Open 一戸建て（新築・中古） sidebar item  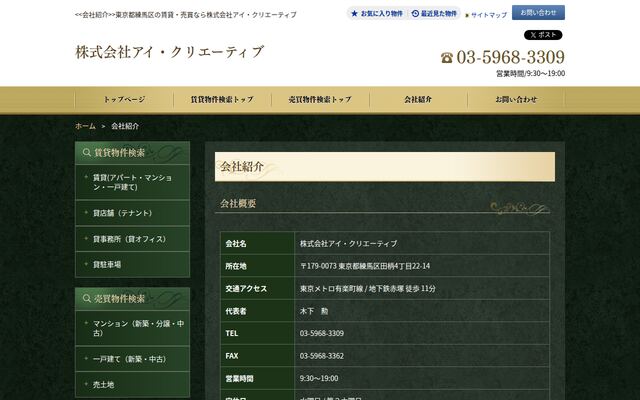(x=133, y=359)
